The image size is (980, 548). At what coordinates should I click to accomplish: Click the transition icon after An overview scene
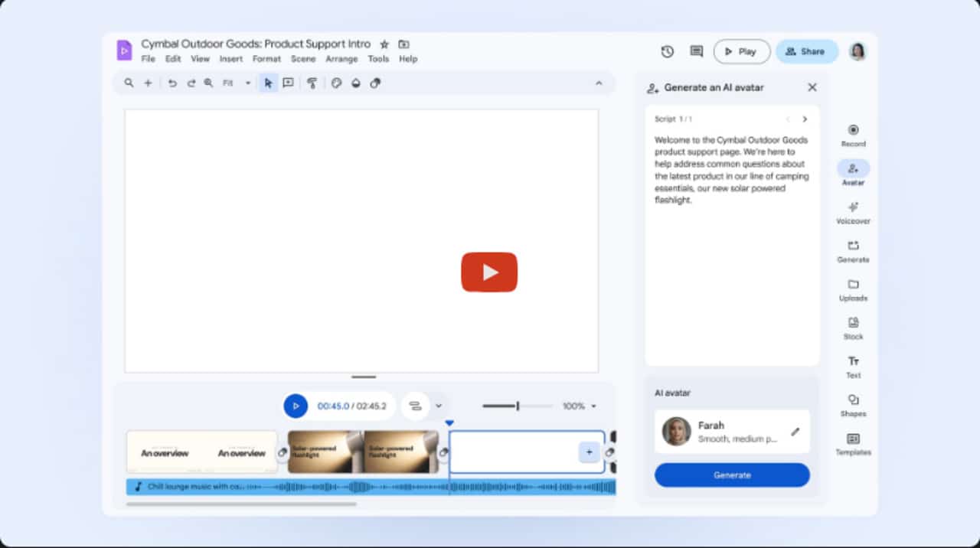pyautogui.click(x=283, y=452)
